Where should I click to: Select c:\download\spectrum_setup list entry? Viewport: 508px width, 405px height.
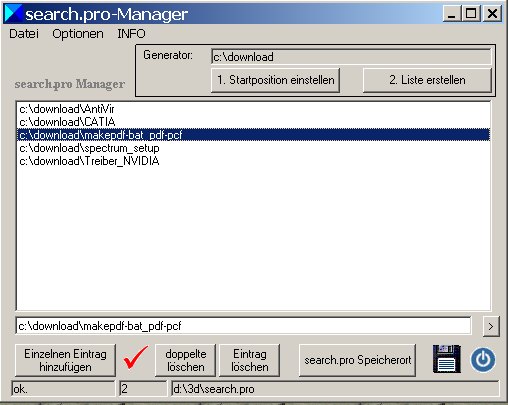253,148
